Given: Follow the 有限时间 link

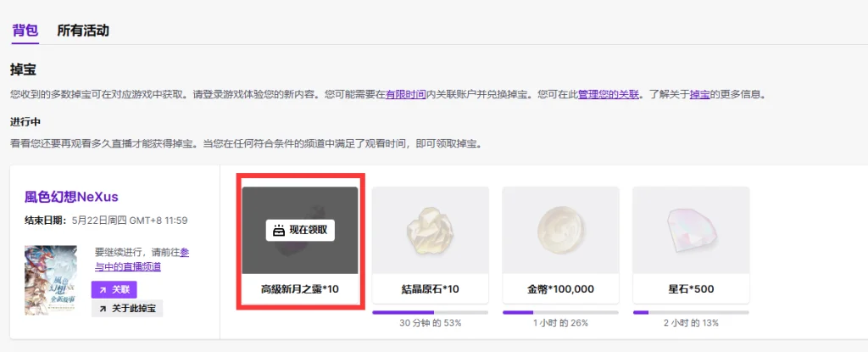Looking at the screenshot, I should [x=406, y=95].
